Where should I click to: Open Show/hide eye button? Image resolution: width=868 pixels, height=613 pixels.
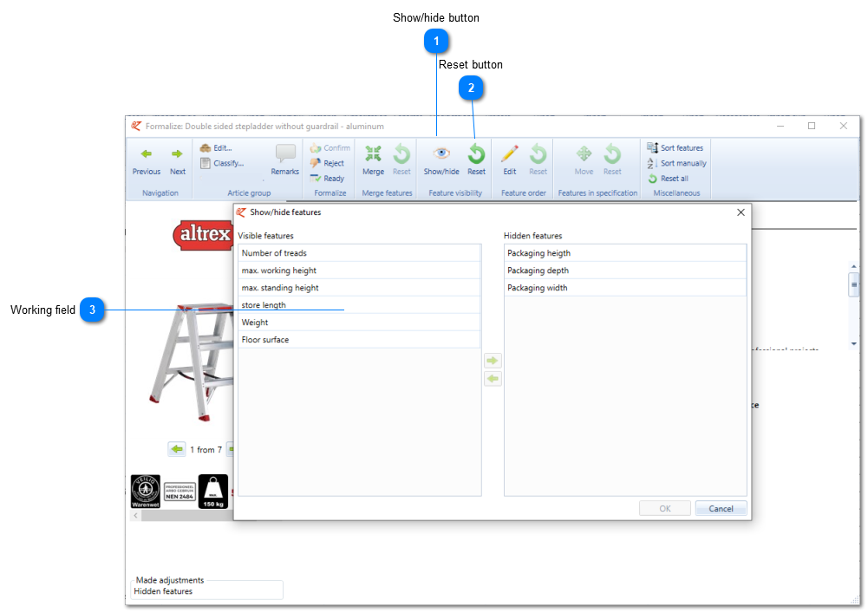[x=441, y=160]
